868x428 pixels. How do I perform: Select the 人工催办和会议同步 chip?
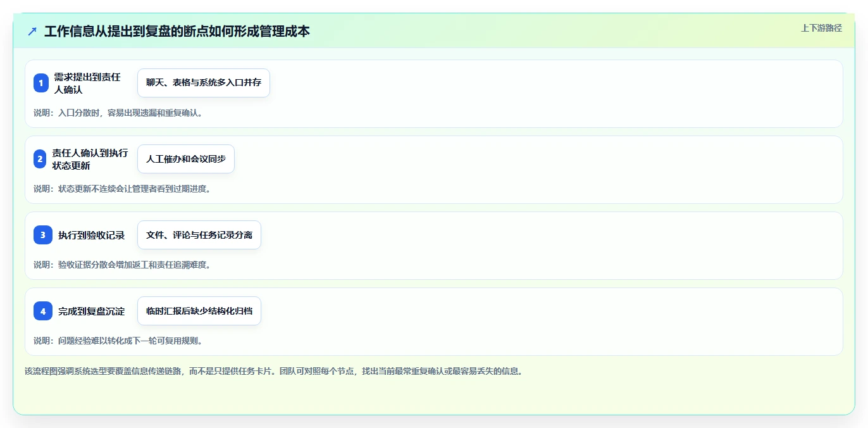pos(186,159)
